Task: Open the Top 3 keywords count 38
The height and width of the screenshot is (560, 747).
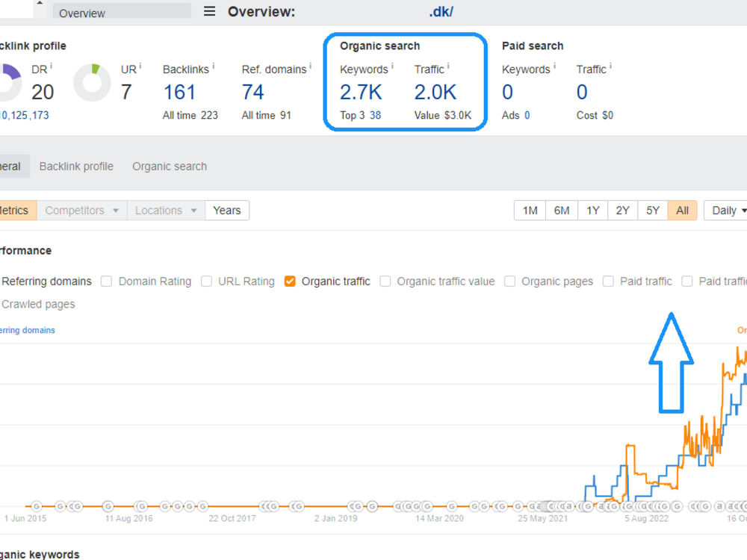Action: tap(376, 115)
